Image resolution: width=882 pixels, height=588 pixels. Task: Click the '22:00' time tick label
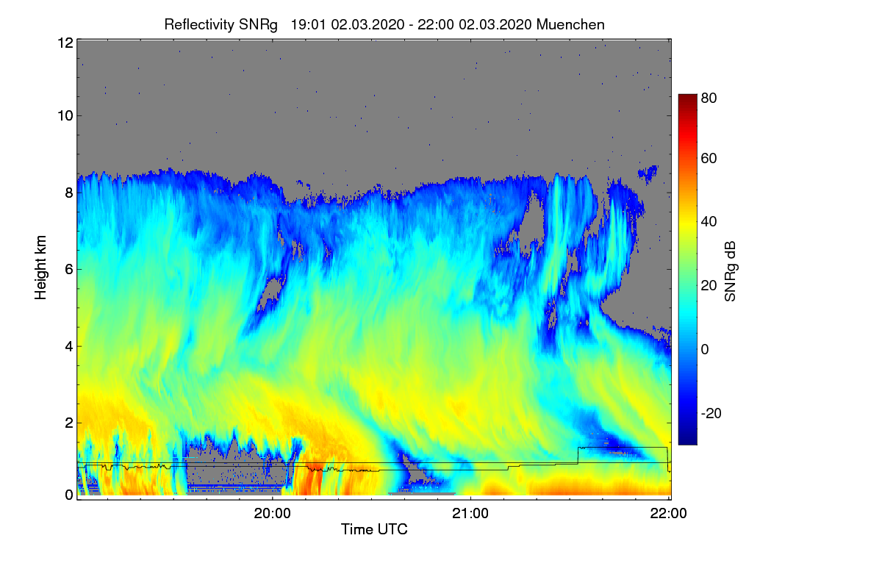pyautogui.click(x=668, y=514)
